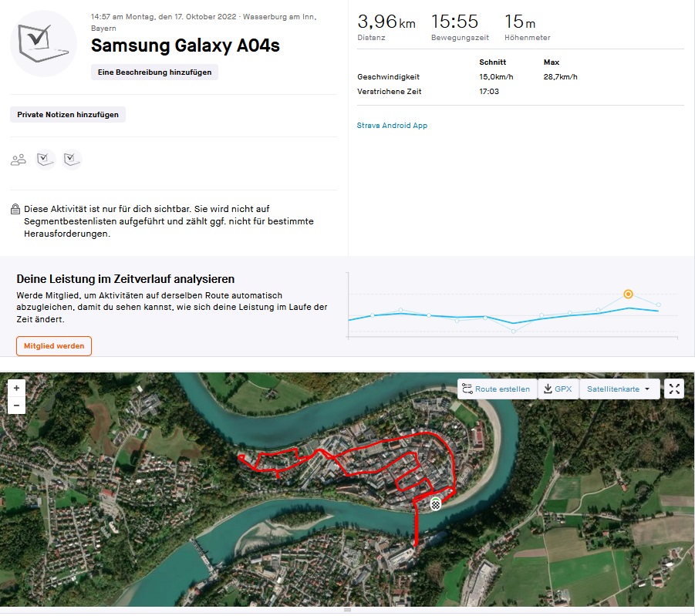695x616 pixels.
Task: Open the Strava Android App link
Action: (x=392, y=125)
